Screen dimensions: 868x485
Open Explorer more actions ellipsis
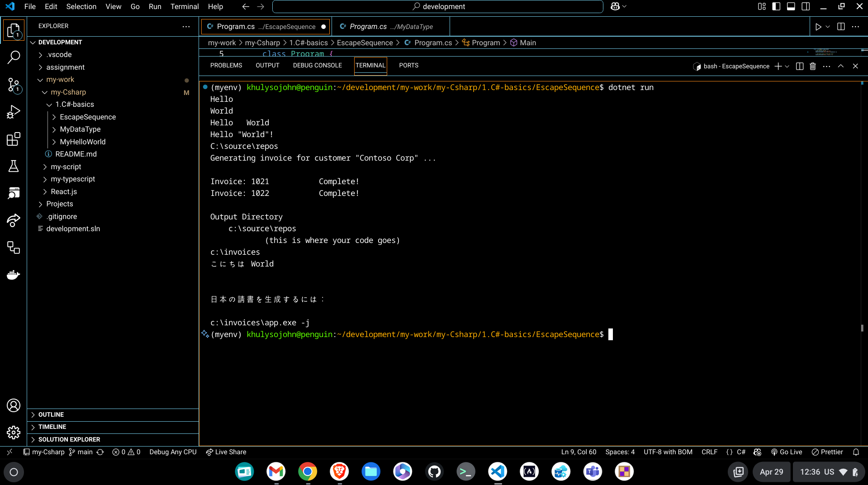click(186, 26)
